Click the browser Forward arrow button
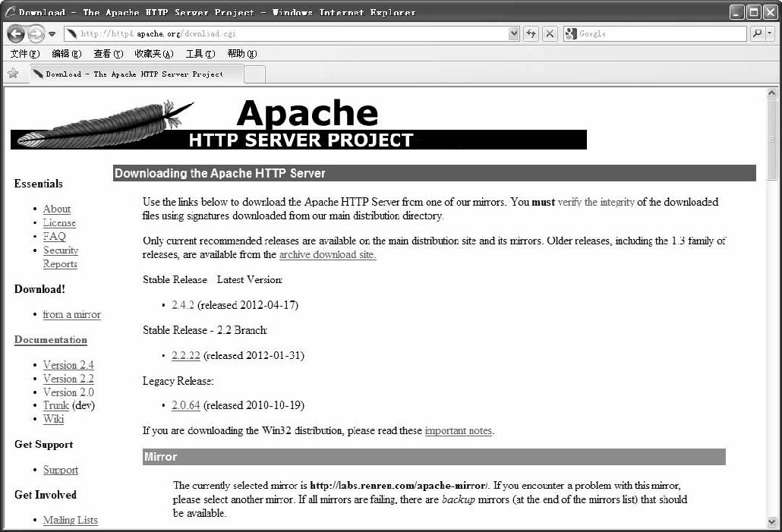 [x=35, y=34]
